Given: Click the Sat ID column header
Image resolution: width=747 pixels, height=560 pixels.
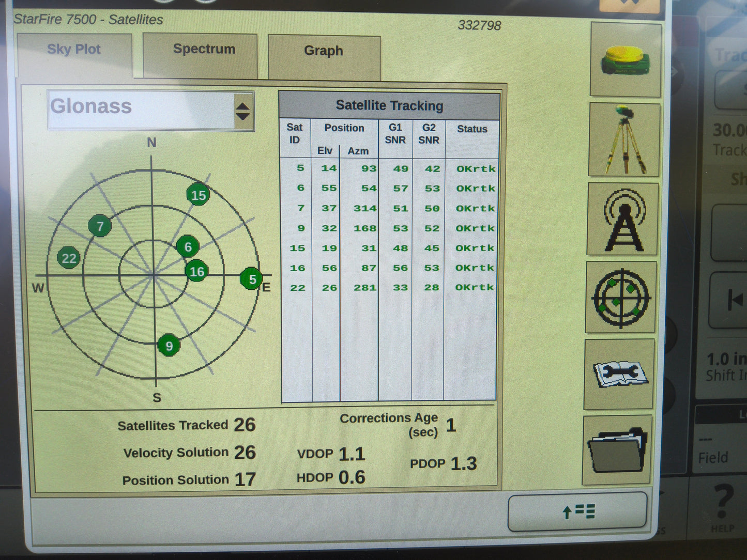Looking at the screenshot, I should tap(295, 133).
